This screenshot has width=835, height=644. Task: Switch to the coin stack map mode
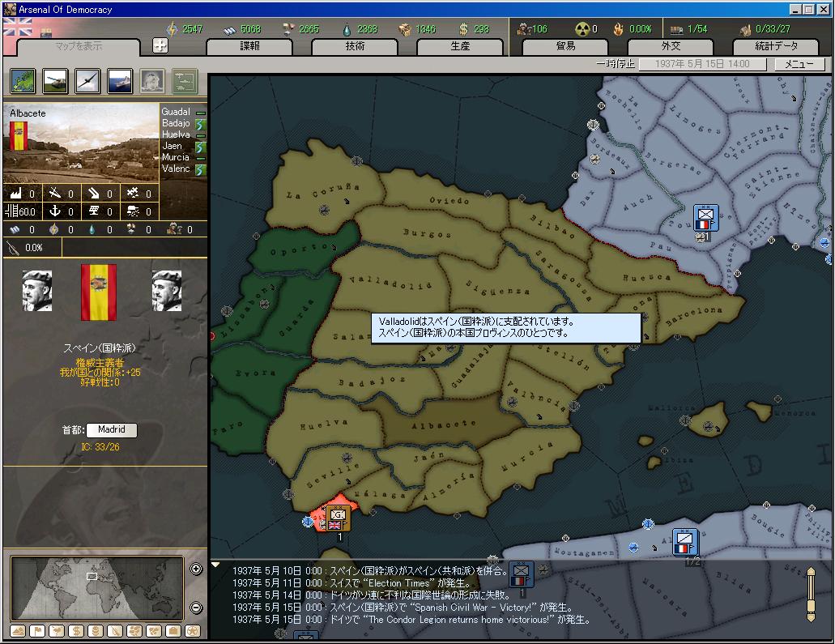[x=96, y=631]
